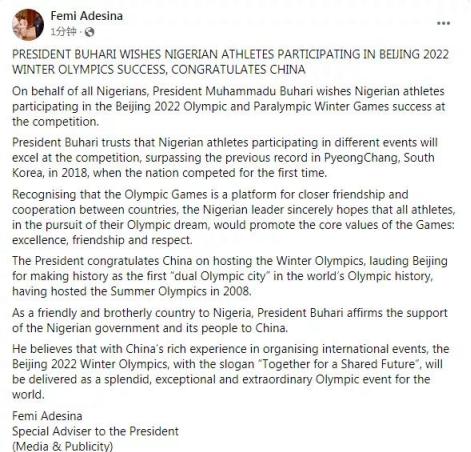
Task: Click the '(Media & Publicity)' line
Action: pyautogui.click(x=63, y=446)
